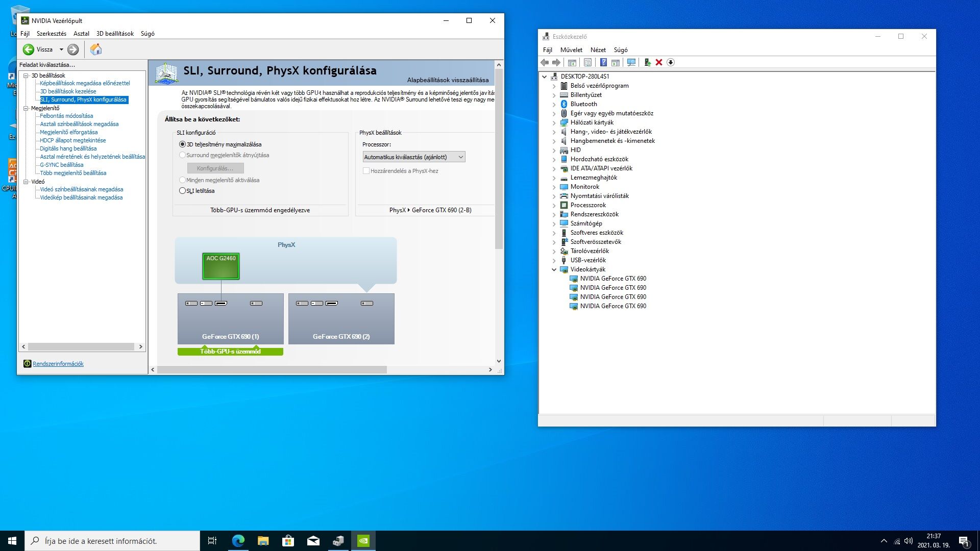
Task: Click the NVIDIA taskbar icon
Action: (x=363, y=541)
